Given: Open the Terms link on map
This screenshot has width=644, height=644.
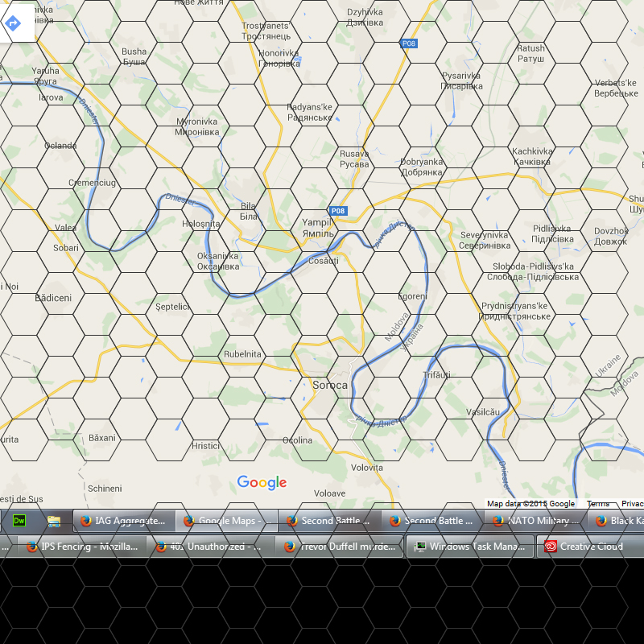Looking at the screenshot, I should pos(597,504).
